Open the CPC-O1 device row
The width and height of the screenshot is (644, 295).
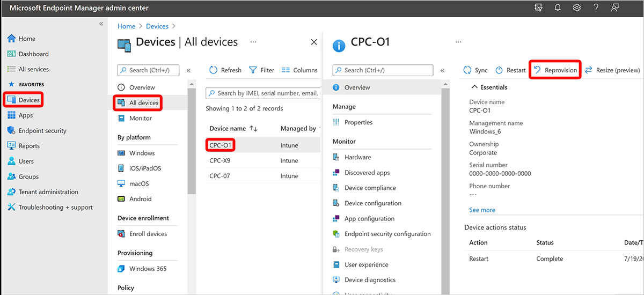pos(263,145)
